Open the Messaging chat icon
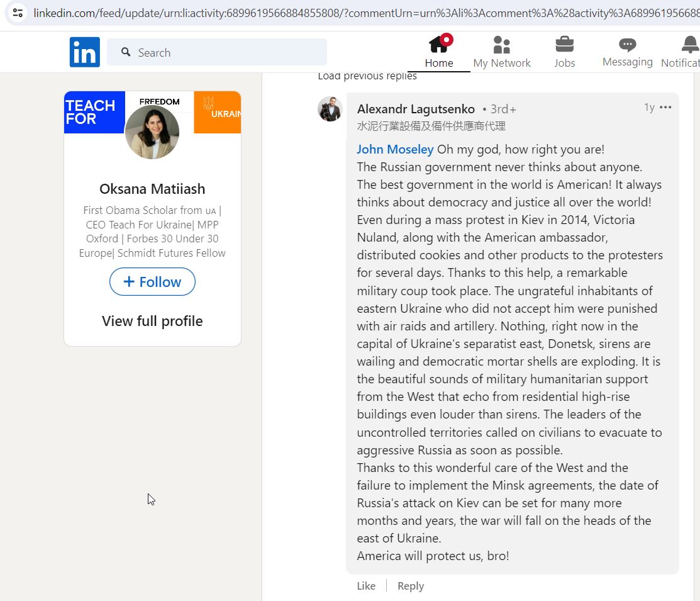This screenshot has width=700, height=601. pos(627,44)
